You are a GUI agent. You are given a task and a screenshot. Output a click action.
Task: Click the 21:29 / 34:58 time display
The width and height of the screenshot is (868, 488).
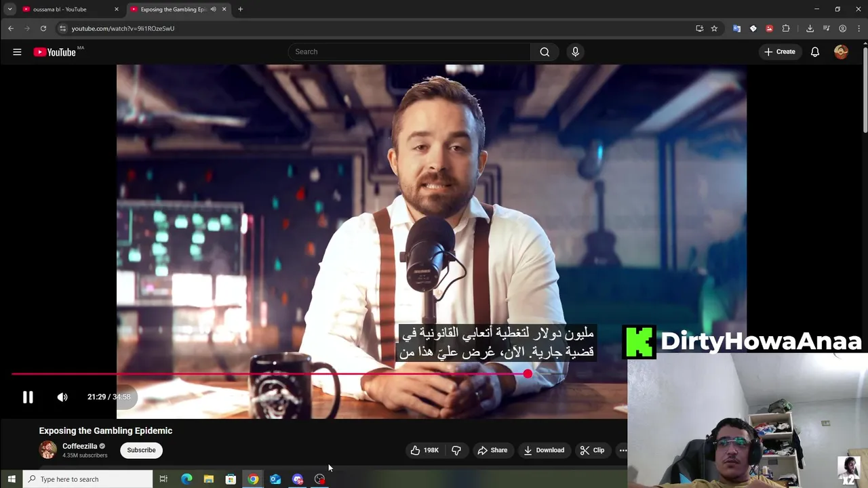coord(108,397)
